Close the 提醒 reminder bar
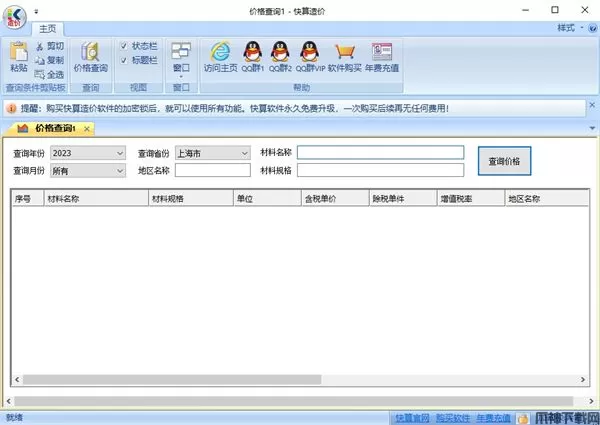Screen dimensions: 600x425 point(592,105)
